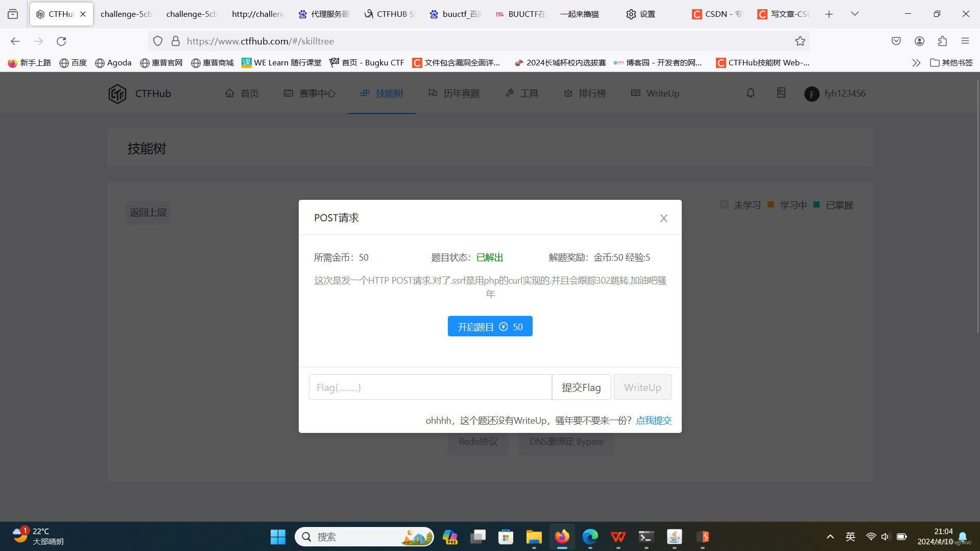Switch to the challenge-5cb browser tab

click(126, 14)
